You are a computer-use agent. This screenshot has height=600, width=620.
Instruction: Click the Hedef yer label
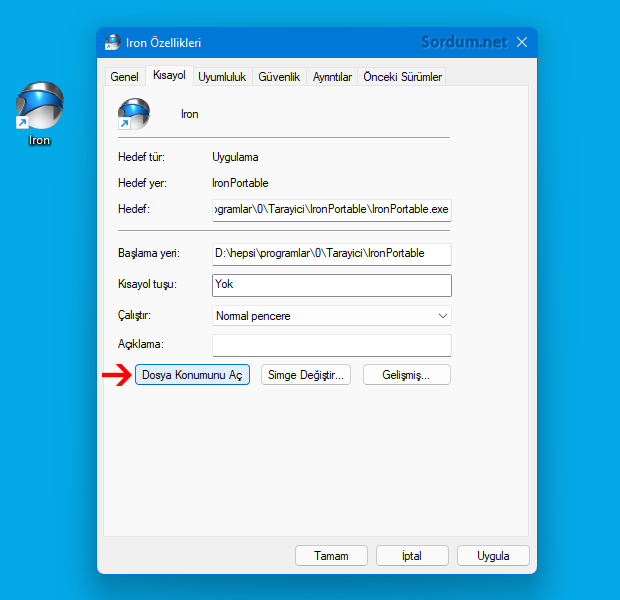tap(142, 183)
